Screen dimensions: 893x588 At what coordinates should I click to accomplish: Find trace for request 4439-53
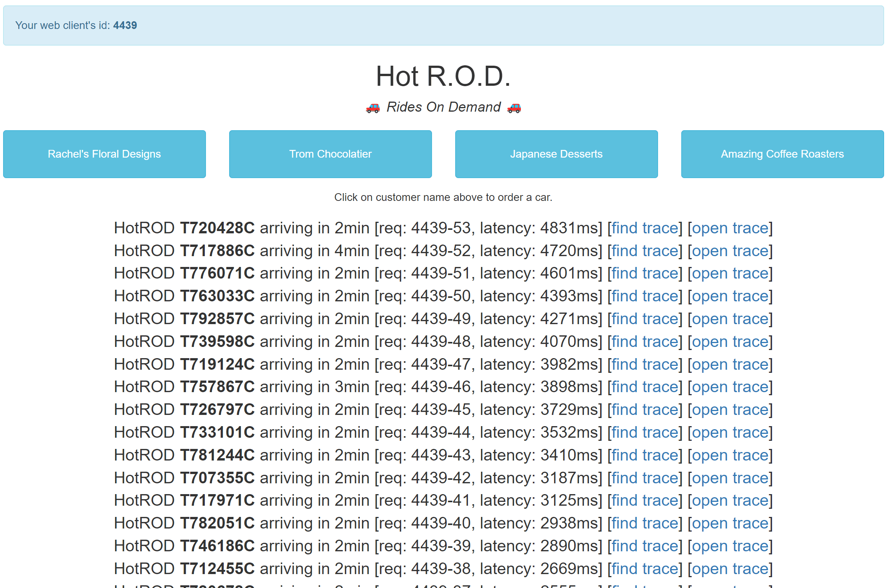[x=645, y=228]
